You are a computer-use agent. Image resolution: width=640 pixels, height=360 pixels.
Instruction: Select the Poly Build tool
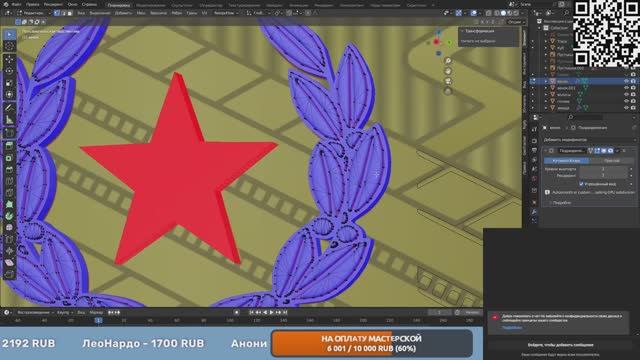[x=9, y=204]
